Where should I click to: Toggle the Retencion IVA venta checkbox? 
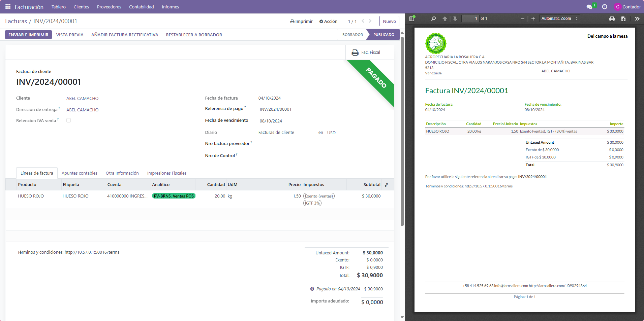[68, 120]
